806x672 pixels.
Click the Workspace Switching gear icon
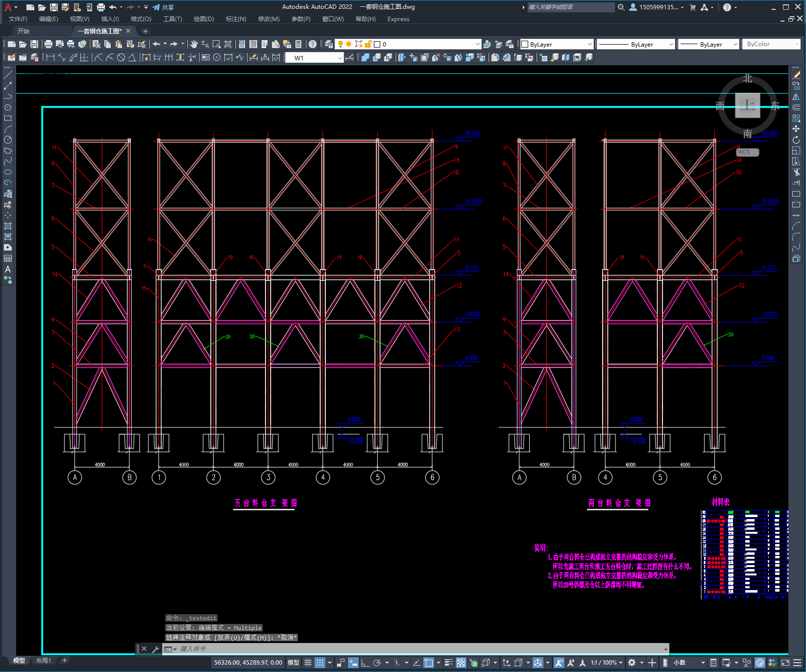tap(632, 663)
